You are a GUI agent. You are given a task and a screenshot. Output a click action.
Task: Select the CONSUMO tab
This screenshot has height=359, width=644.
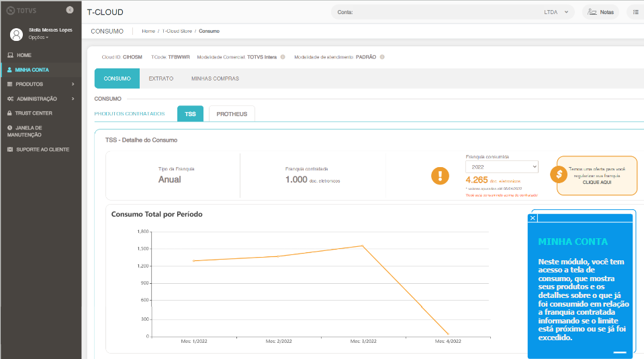pyautogui.click(x=117, y=79)
